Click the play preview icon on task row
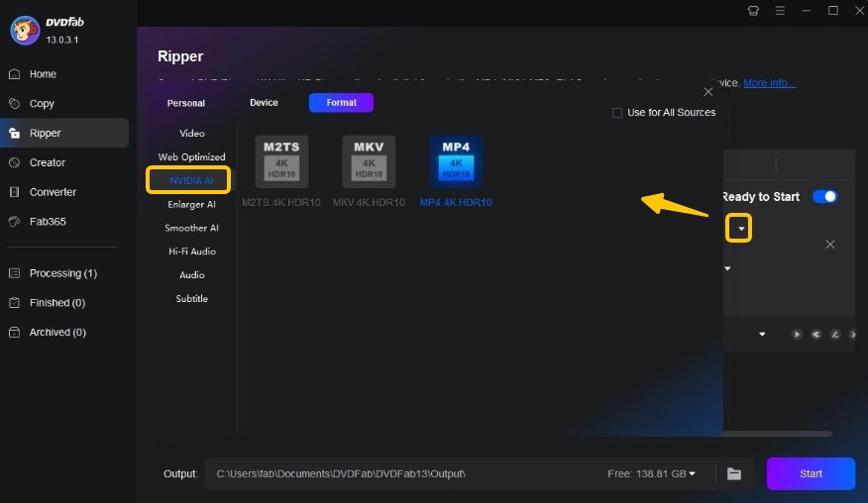Screen dimensions: 868x503 tap(797, 335)
